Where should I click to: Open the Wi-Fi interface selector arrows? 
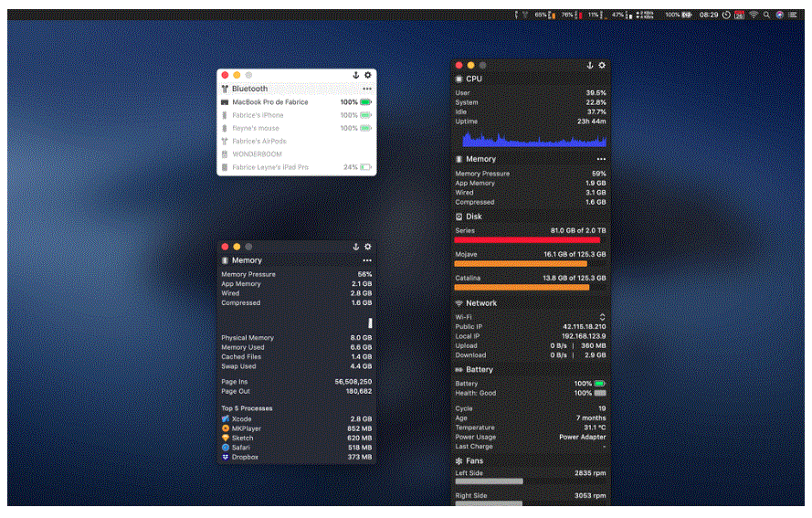coord(602,317)
